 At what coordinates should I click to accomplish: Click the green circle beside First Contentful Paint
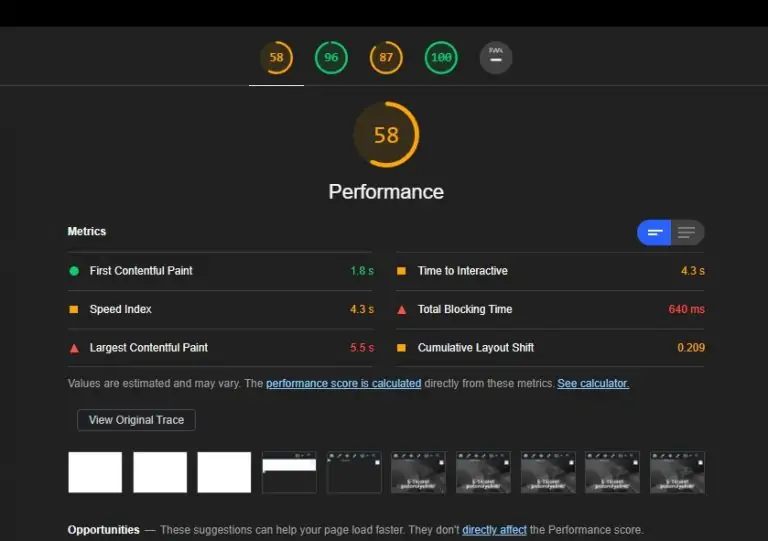coord(74,271)
